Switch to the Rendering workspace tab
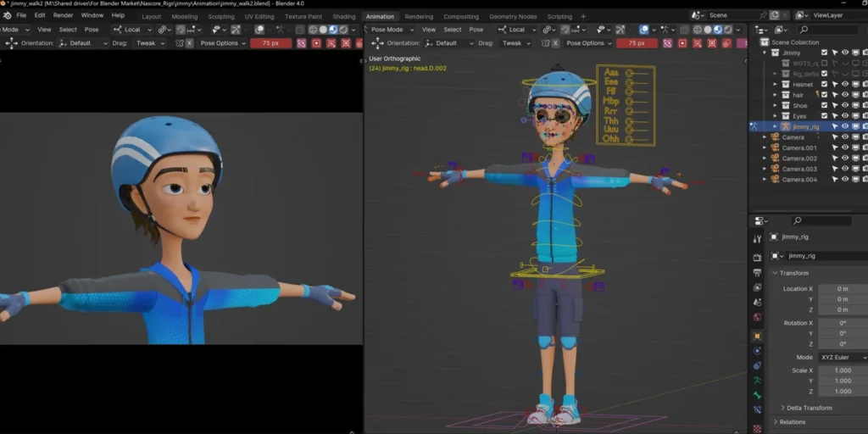This screenshot has width=868, height=434. (419, 16)
